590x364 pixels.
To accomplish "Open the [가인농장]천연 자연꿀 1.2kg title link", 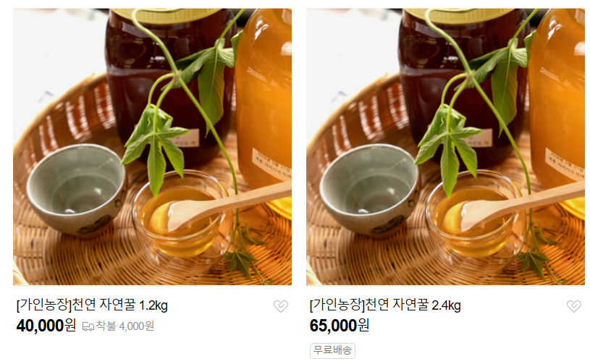I will pos(92,305).
